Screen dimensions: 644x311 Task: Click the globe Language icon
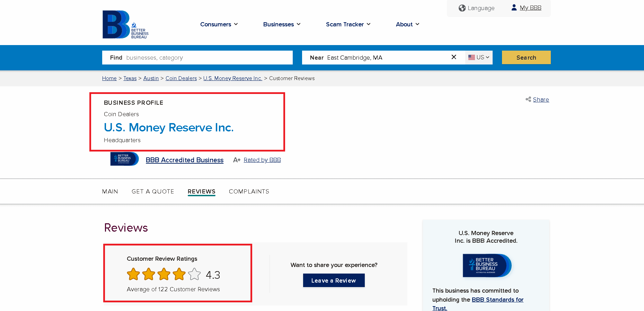(x=462, y=8)
